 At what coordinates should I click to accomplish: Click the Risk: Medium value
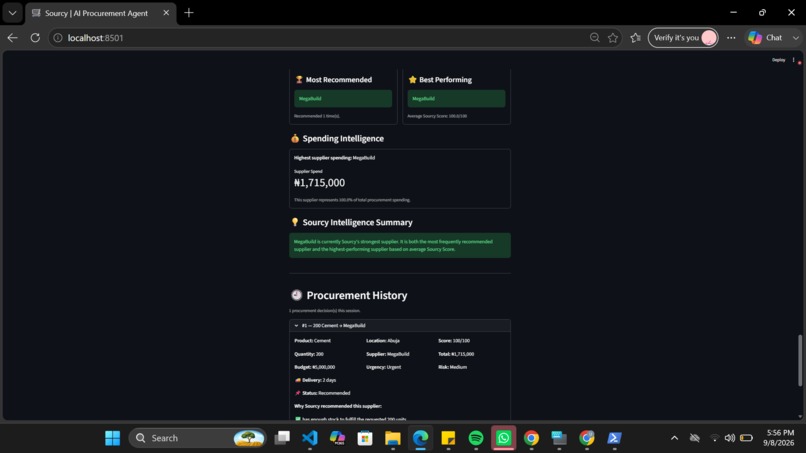click(x=452, y=367)
